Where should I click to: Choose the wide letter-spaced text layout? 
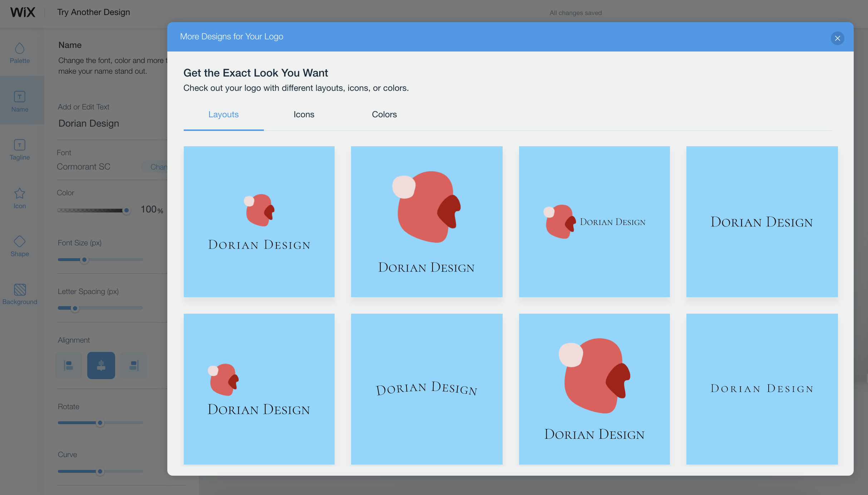click(x=762, y=389)
